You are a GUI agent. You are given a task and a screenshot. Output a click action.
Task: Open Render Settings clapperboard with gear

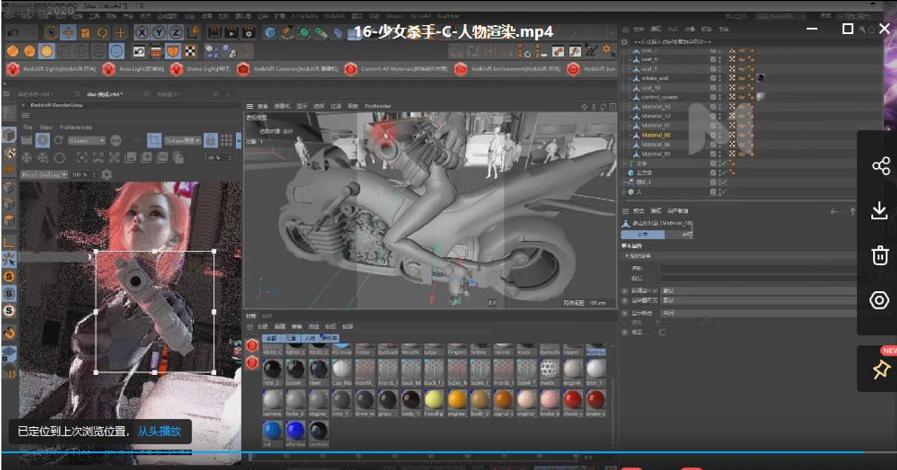click(x=248, y=33)
